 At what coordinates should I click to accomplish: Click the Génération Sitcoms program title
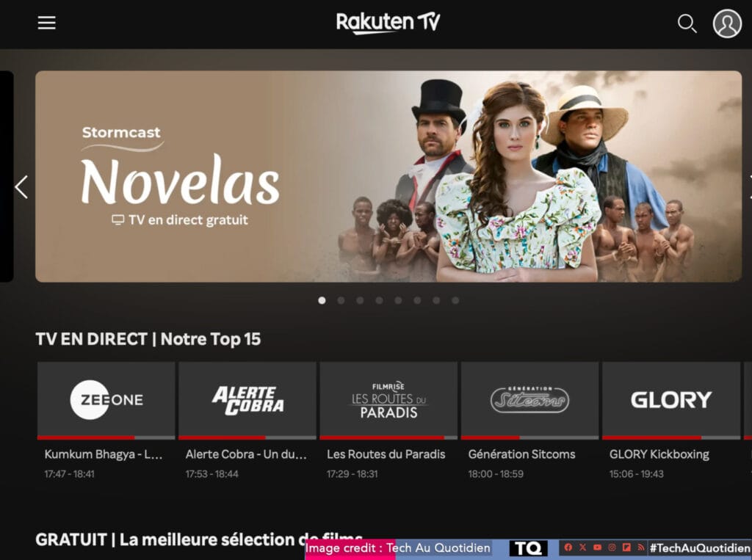click(x=522, y=454)
